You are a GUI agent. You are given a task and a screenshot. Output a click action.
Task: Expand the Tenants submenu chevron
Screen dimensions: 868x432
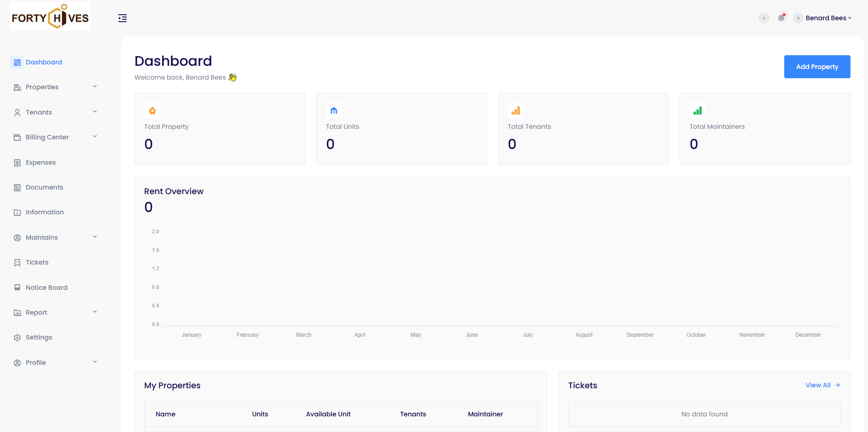point(95,112)
